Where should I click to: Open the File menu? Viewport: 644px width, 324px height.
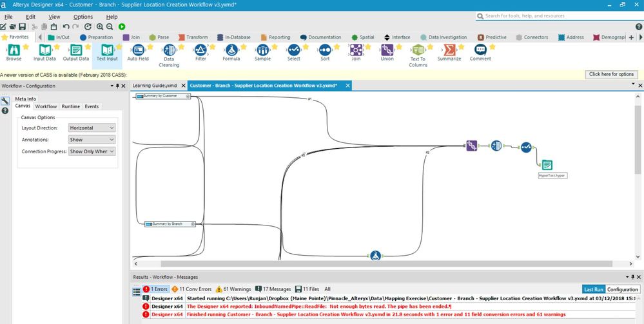click(x=8, y=17)
